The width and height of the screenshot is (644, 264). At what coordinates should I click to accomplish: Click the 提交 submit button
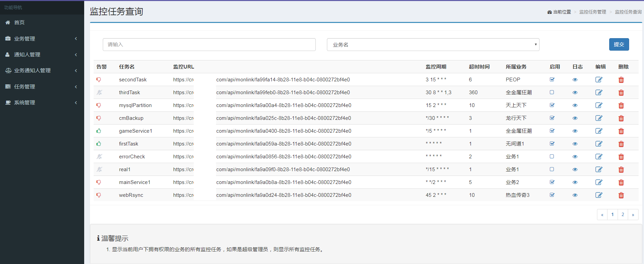click(x=619, y=44)
